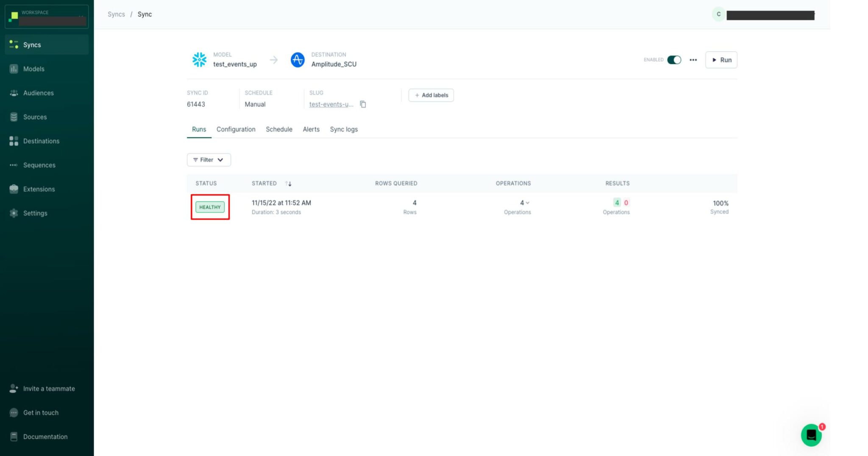
Task: Open Settings in the sidebar
Action: point(35,213)
